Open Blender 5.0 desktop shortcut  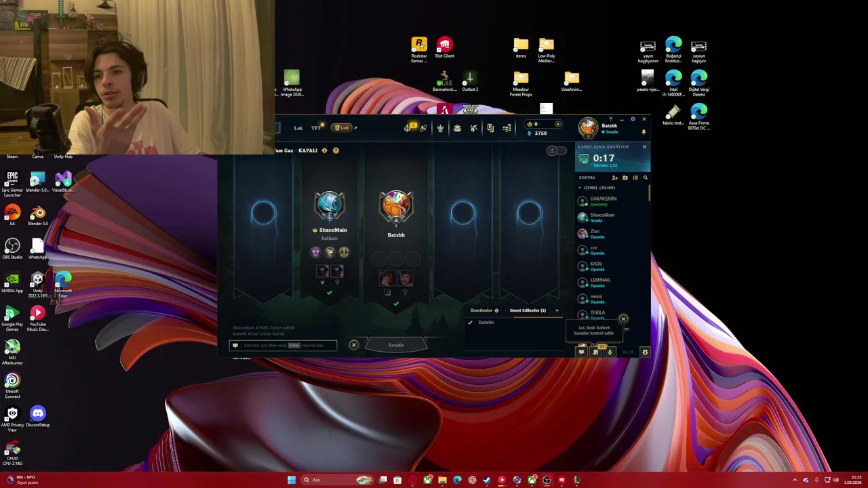37,217
